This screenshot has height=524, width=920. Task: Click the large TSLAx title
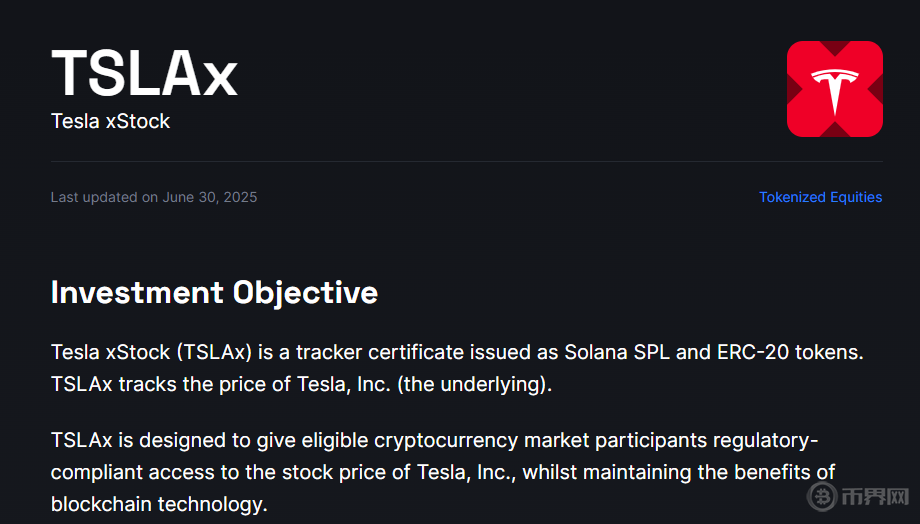(x=144, y=73)
